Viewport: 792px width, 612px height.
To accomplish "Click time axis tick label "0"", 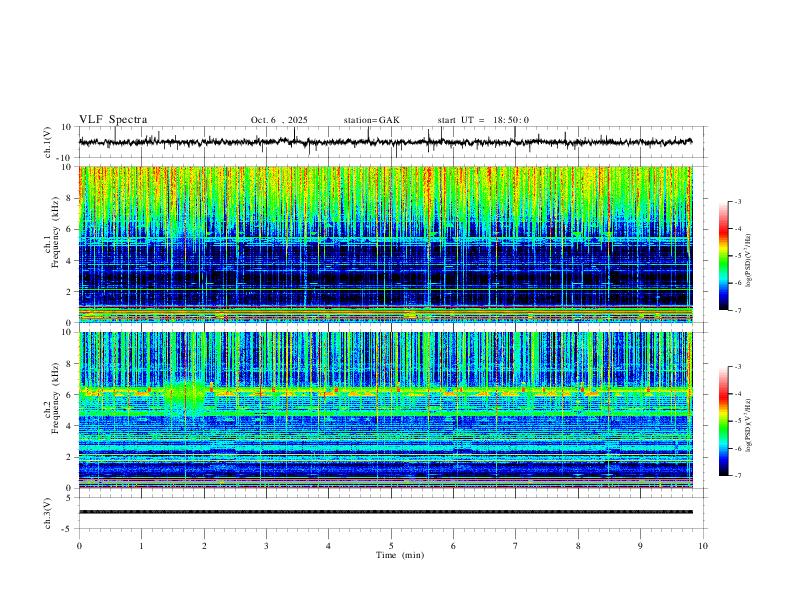I will tap(79, 546).
